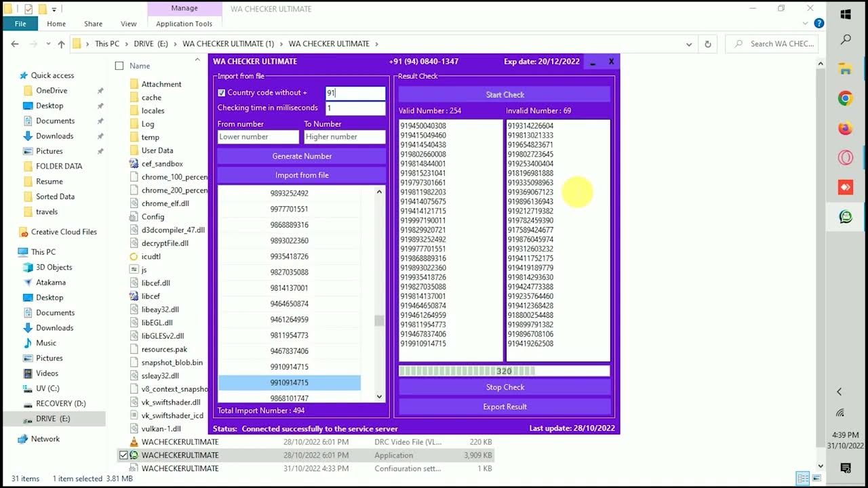Viewport: 868px width, 488px height.
Task: Open the Attachment folder
Action: (x=161, y=85)
